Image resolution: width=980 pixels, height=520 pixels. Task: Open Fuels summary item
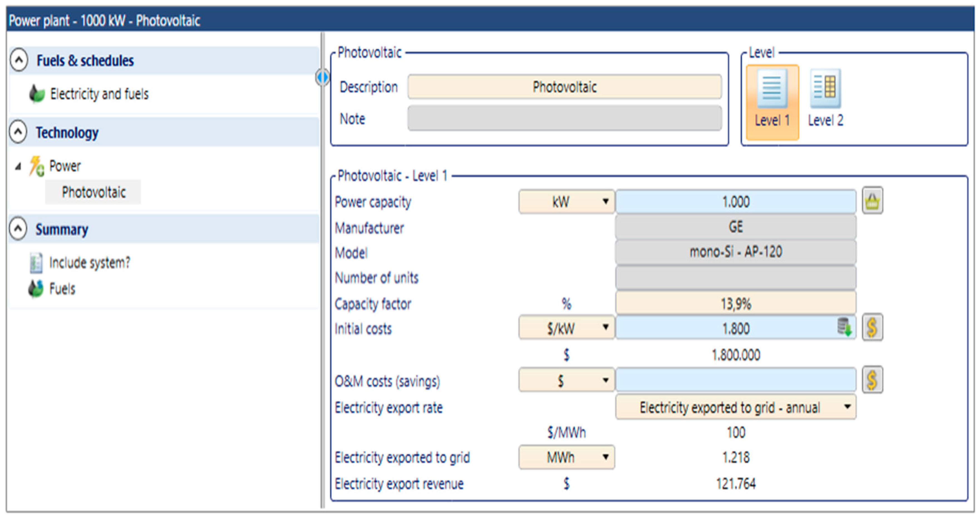click(x=62, y=289)
